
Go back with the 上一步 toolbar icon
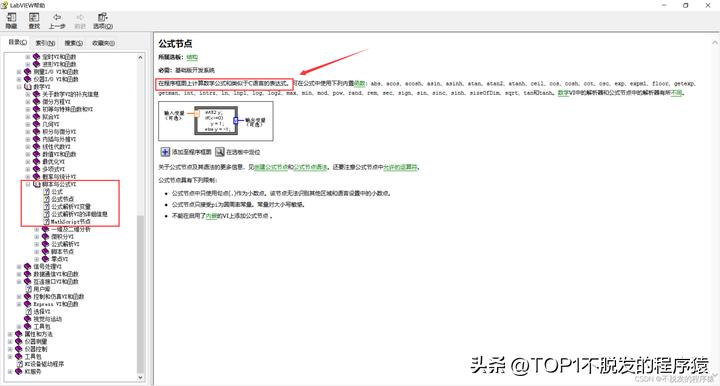(x=57, y=17)
